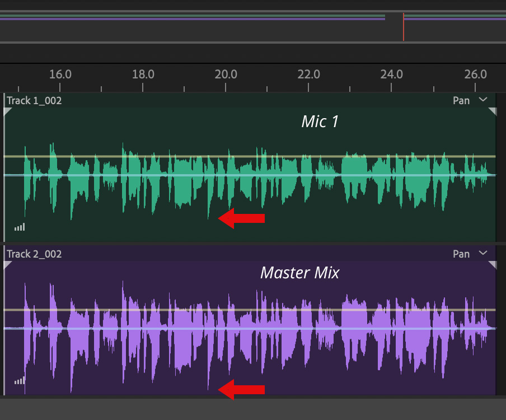Open the Pan dropdown on Track 1_002 clip
This screenshot has width=506, height=420.
point(482,100)
